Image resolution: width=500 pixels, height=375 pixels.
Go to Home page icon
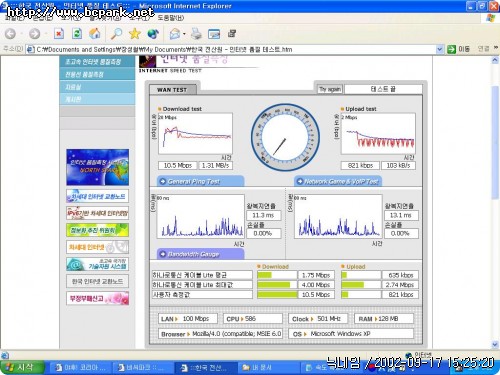pyautogui.click(x=95, y=34)
